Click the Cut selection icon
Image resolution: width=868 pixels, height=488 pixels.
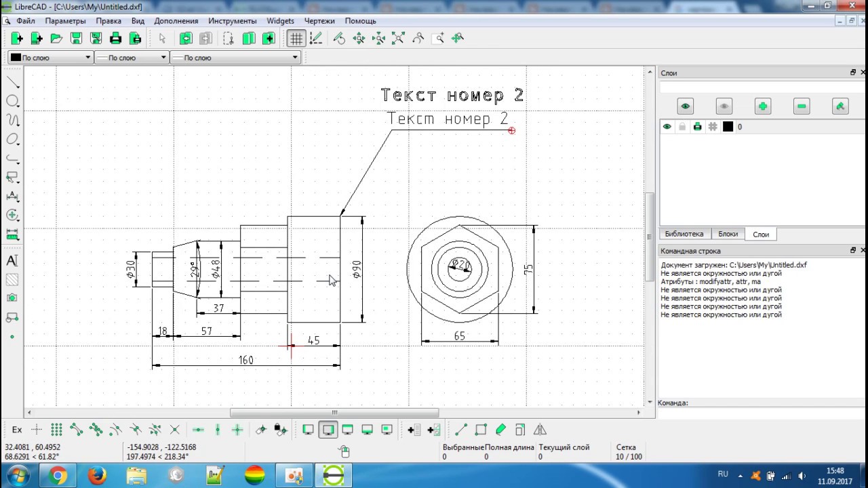coord(229,39)
